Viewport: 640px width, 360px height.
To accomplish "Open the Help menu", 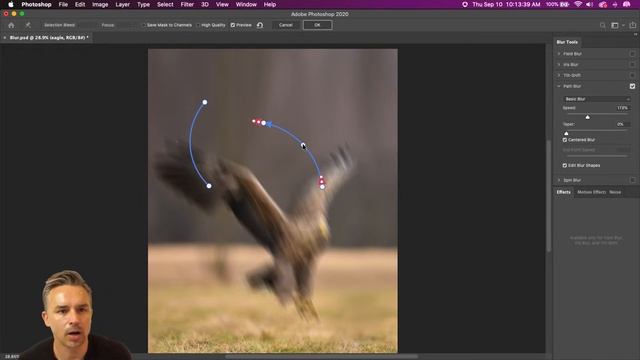I will pos(270,4).
